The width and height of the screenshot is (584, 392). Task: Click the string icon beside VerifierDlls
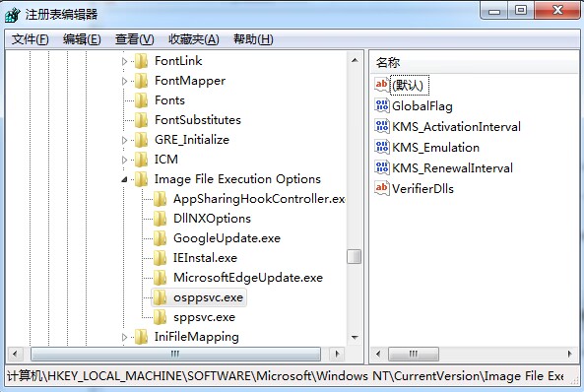tap(382, 188)
